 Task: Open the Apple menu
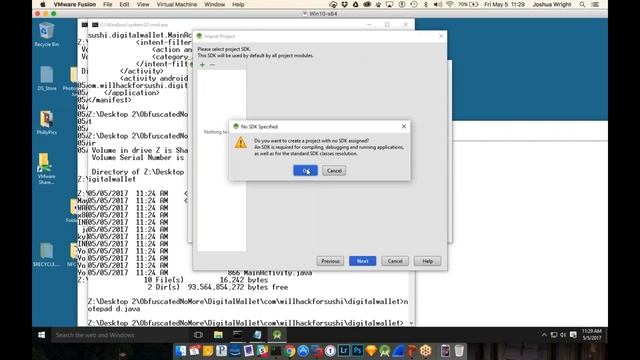point(42,4)
